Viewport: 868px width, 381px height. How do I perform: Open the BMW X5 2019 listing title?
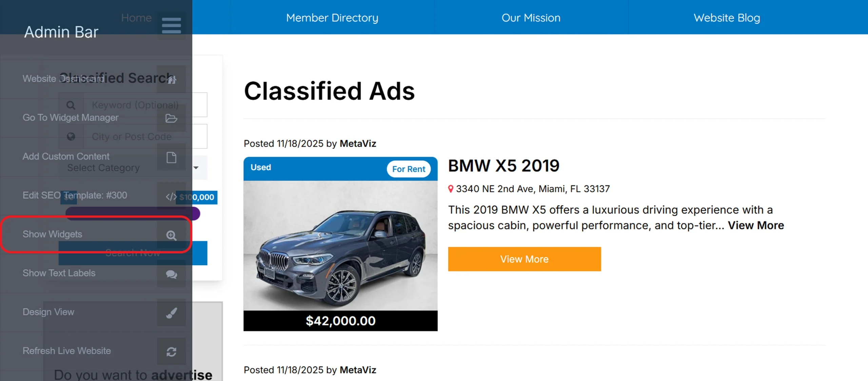click(504, 166)
